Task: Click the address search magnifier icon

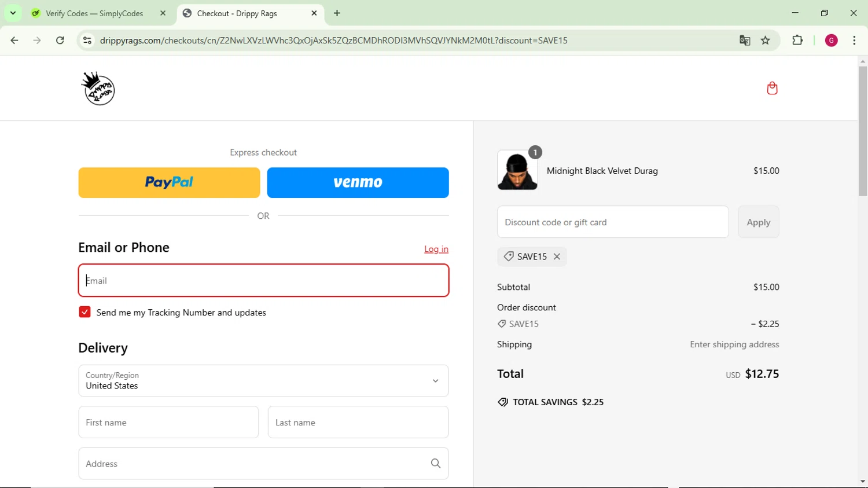Action: coord(436,464)
